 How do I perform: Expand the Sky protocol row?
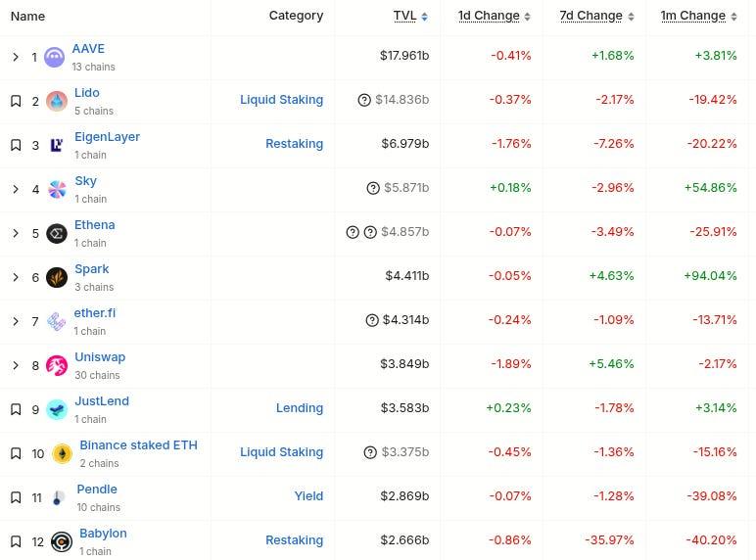coord(16,189)
